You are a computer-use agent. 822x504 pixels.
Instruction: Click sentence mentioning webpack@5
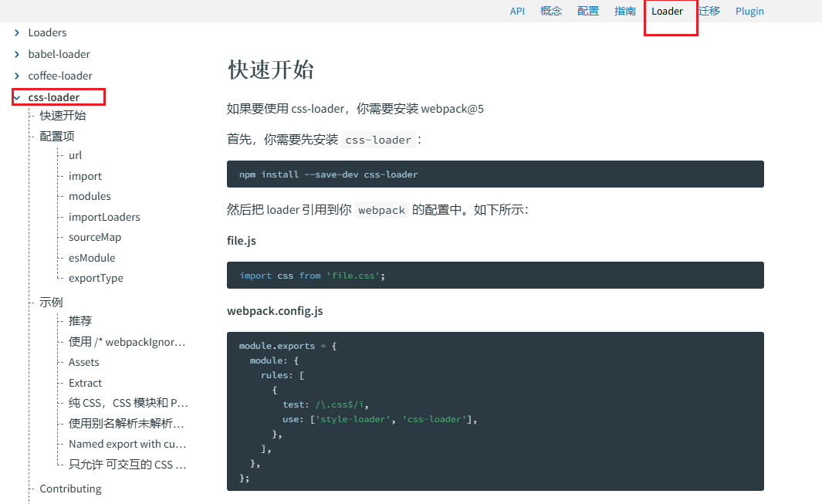[x=355, y=109]
